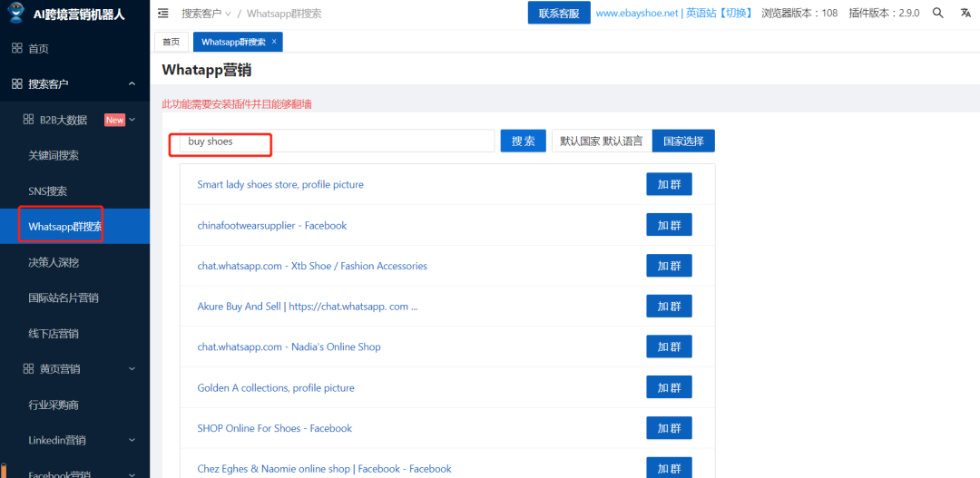Open Smart lady shoes store link

point(280,184)
